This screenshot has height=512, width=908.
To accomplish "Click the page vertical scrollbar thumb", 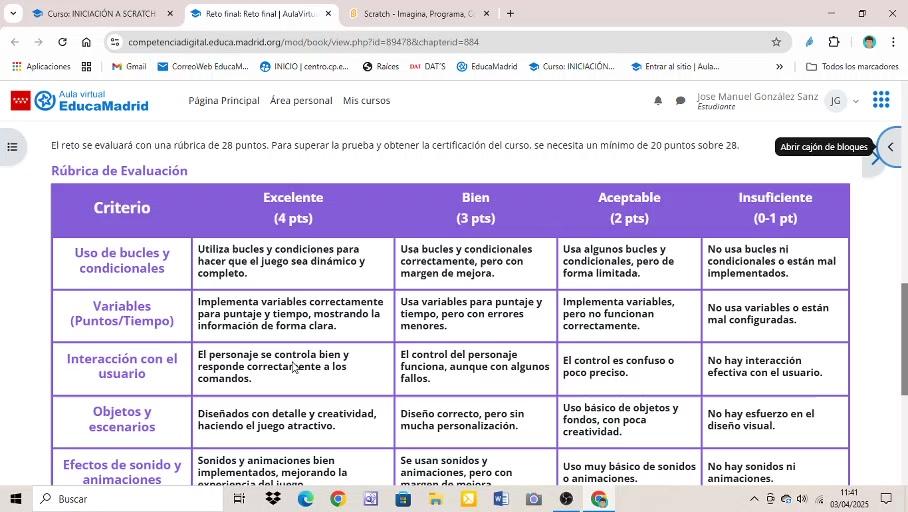I will point(904,339).
